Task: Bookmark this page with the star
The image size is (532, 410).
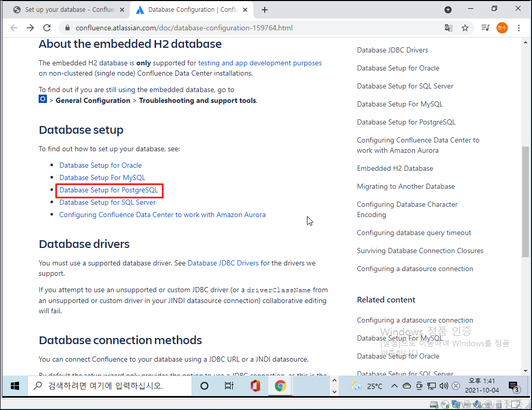Action: [x=465, y=28]
